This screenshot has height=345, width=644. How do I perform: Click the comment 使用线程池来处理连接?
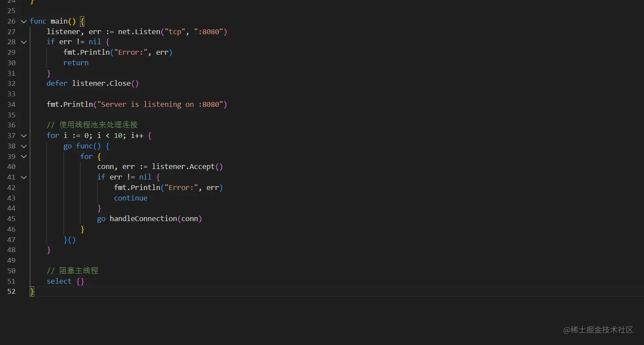point(92,125)
